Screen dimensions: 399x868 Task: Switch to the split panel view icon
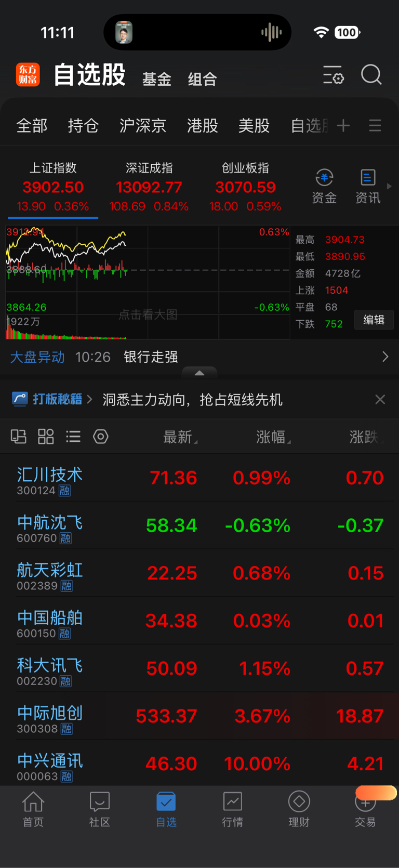19,437
